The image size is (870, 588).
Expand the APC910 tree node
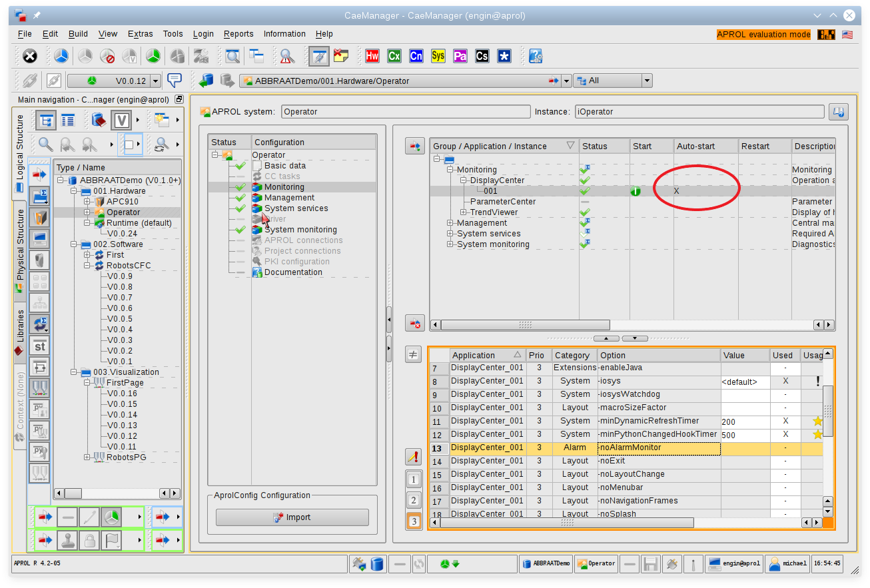click(87, 202)
